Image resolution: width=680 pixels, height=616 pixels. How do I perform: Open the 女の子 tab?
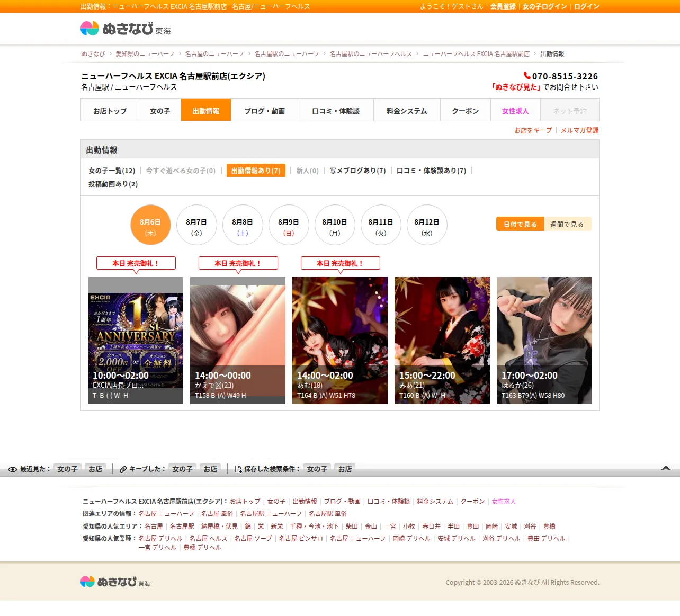(x=160, y=110)
